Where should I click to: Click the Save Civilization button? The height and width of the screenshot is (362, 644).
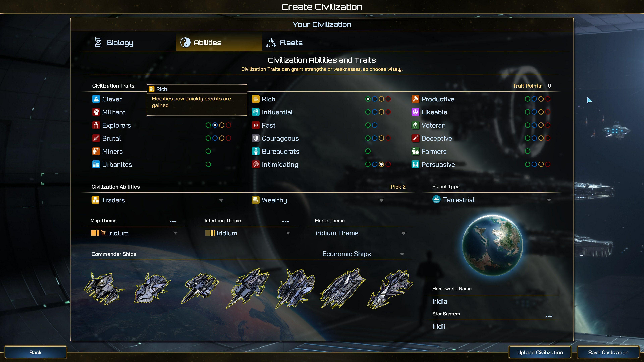(608, 352)
